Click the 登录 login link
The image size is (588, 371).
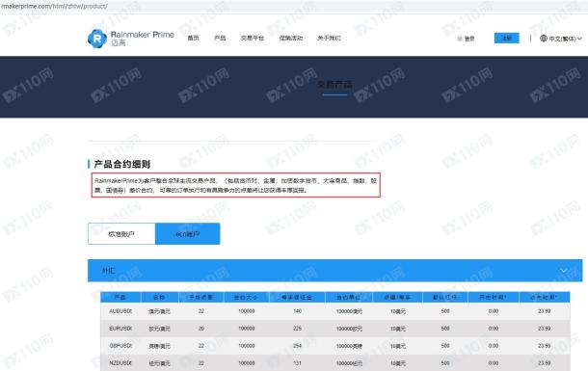coord(469,39)
